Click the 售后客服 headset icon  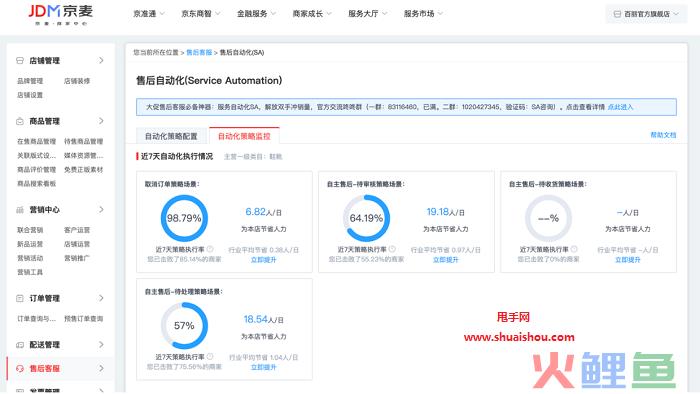click(20, 369)
